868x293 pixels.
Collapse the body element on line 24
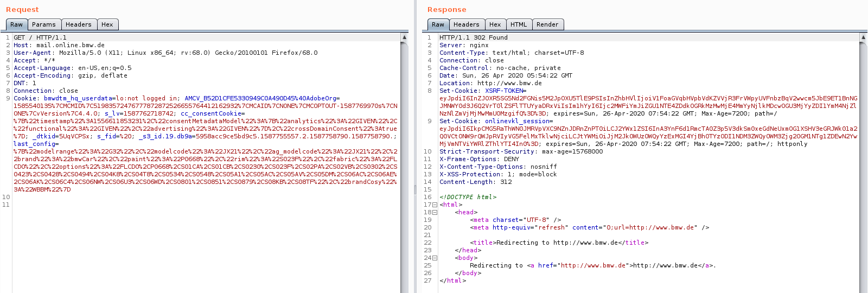coord(435,258)
